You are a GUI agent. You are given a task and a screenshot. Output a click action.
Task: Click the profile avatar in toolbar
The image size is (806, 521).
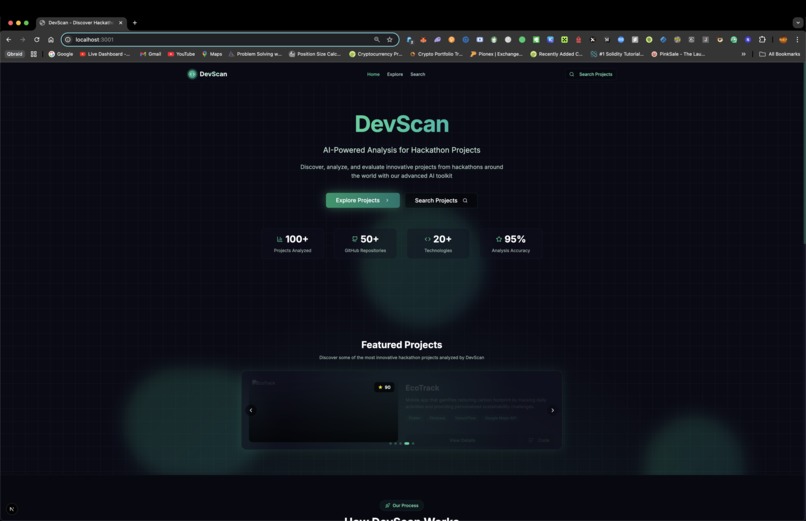pos(783,40)
